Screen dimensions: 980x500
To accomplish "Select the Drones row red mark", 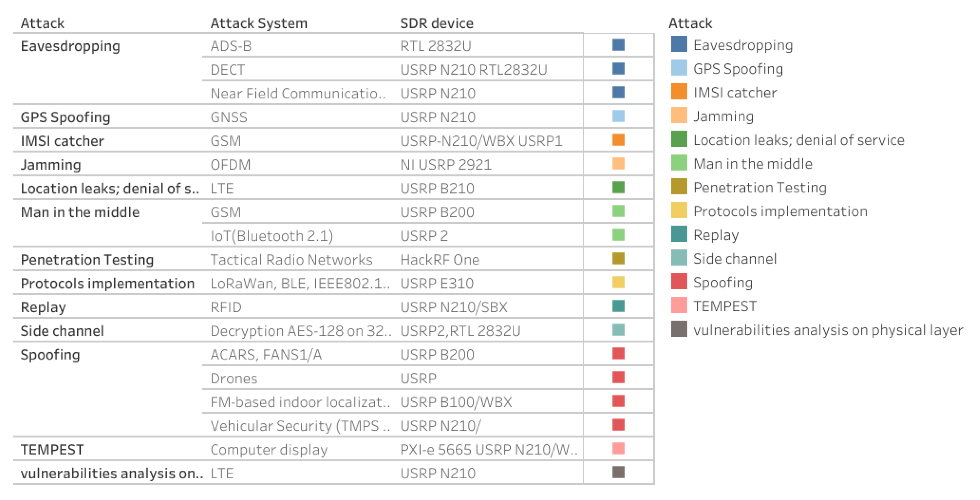I will [x=618, y=377].
